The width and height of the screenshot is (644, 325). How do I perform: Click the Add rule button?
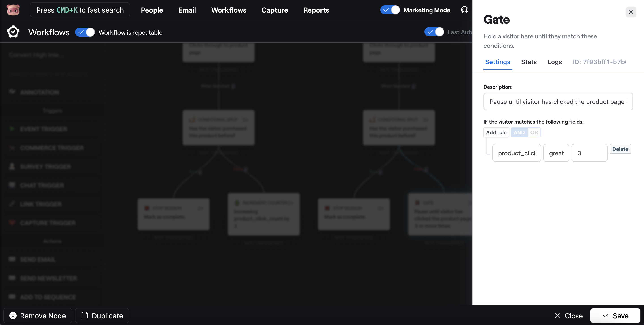(496, 132)
